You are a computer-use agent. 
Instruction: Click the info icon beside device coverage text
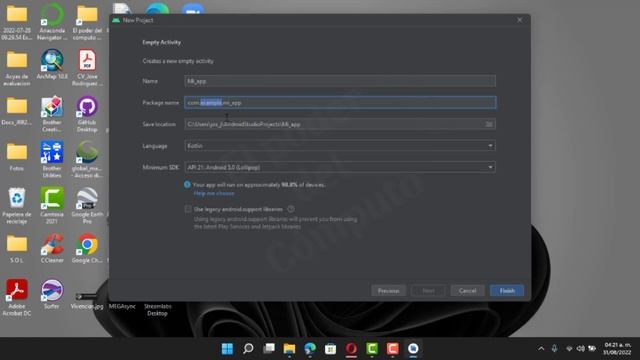[x=187, y=184]
